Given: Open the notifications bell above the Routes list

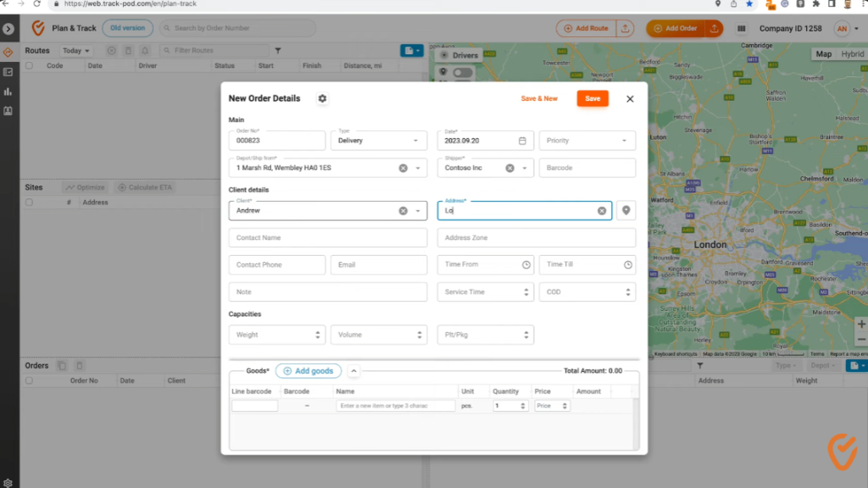Looking at the screenshot, I should coord(144,51).
